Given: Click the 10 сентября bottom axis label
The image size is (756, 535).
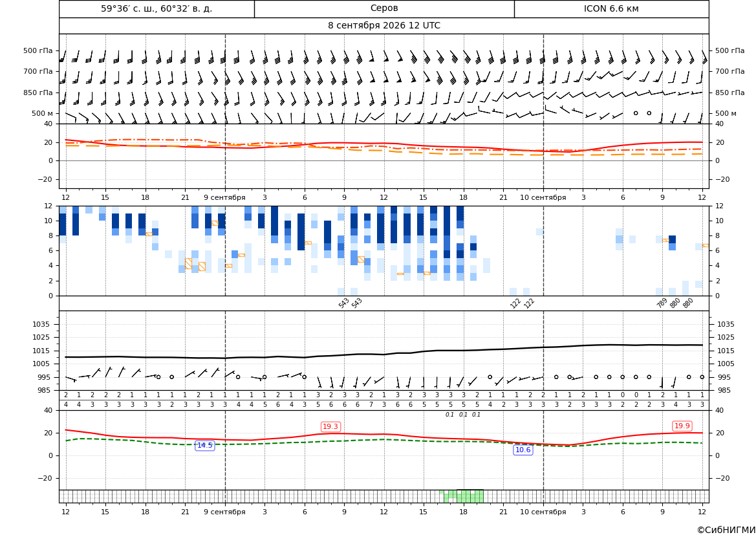Looking at the screenshot, I should click(543, 512).
